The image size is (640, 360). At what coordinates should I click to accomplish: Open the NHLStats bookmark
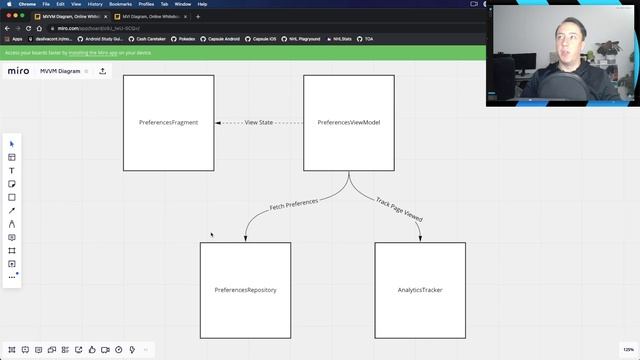coord(339,39)
